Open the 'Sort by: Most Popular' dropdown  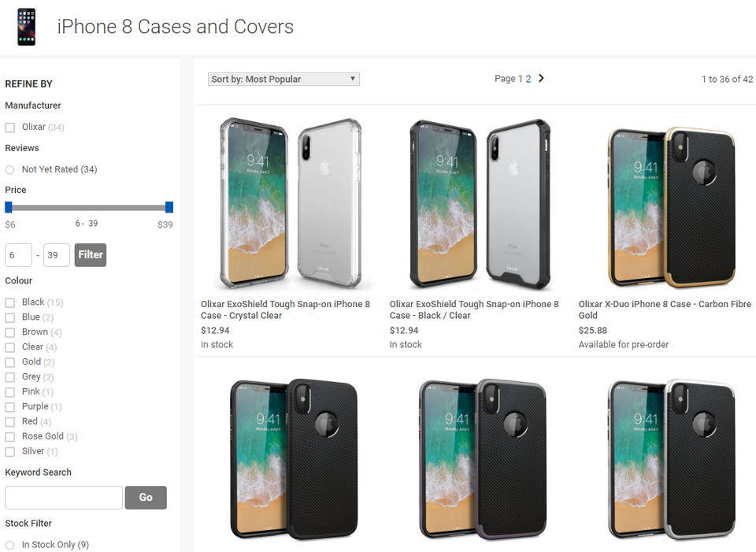tap(283, 79)
